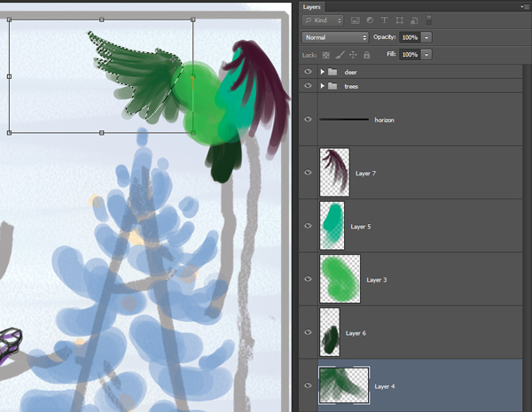
Task: Click the 'Layer 4' name label
Action: (385, 386)
